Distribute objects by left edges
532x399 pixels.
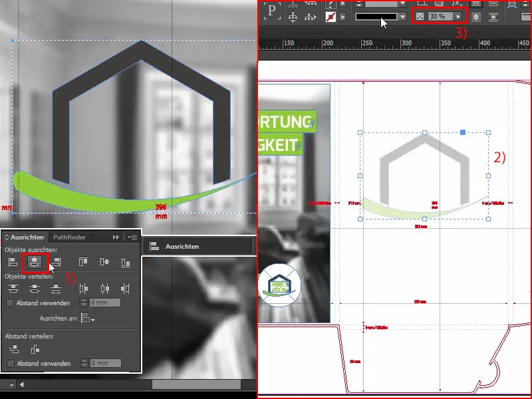pos(84,289)
